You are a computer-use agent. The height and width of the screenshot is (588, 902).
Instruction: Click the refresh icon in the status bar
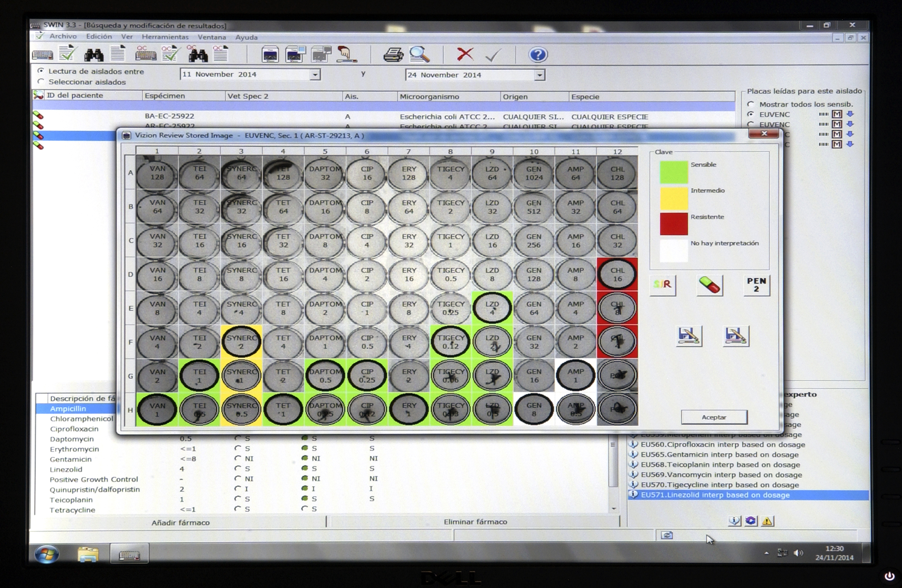[x=667, y=535]
